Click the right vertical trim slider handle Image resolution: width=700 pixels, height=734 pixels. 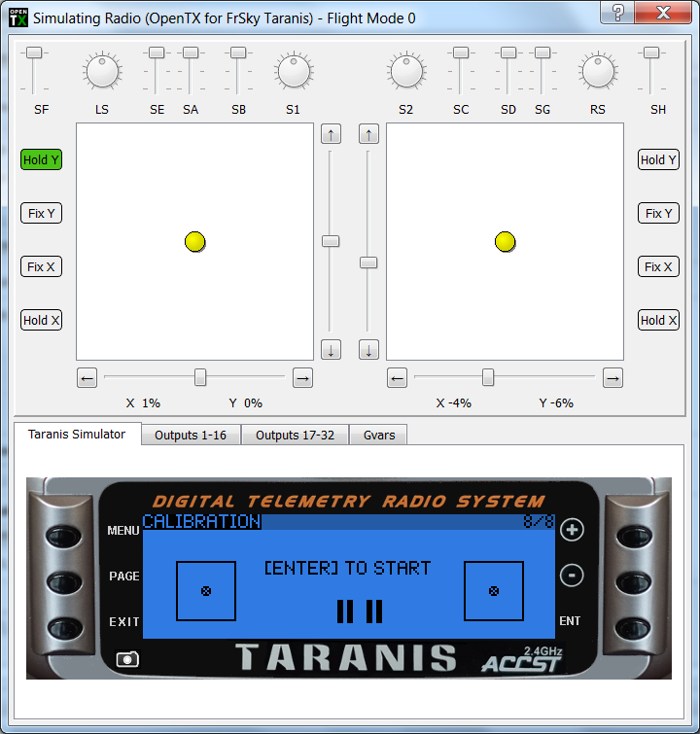click(x=368, y=262)
